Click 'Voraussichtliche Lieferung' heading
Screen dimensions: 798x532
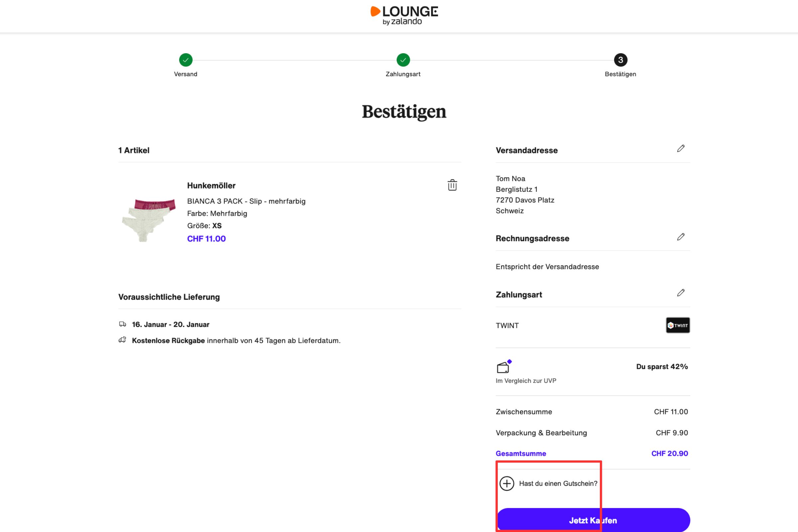[x=169, y=297]
